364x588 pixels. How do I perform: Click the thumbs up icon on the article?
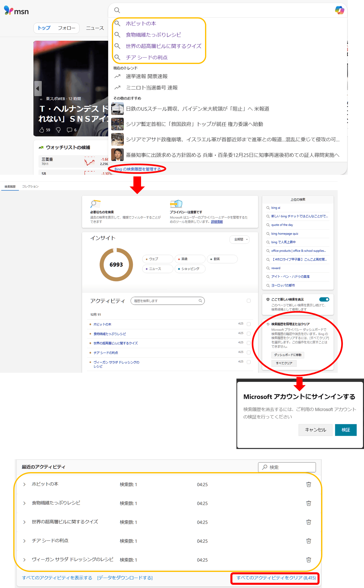coord(42,130)
